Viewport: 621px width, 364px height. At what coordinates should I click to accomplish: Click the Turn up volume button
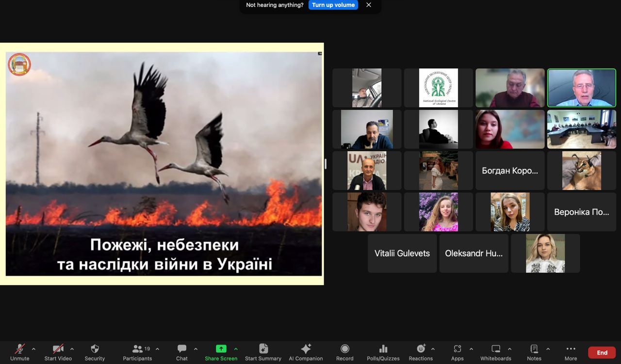click(x=333, y=5)
